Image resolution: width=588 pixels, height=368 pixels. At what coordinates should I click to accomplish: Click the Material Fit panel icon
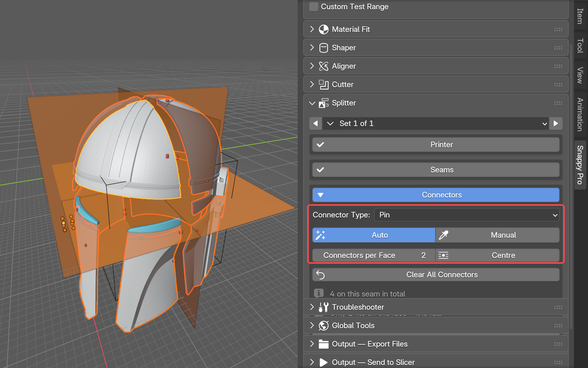[323, 29]
